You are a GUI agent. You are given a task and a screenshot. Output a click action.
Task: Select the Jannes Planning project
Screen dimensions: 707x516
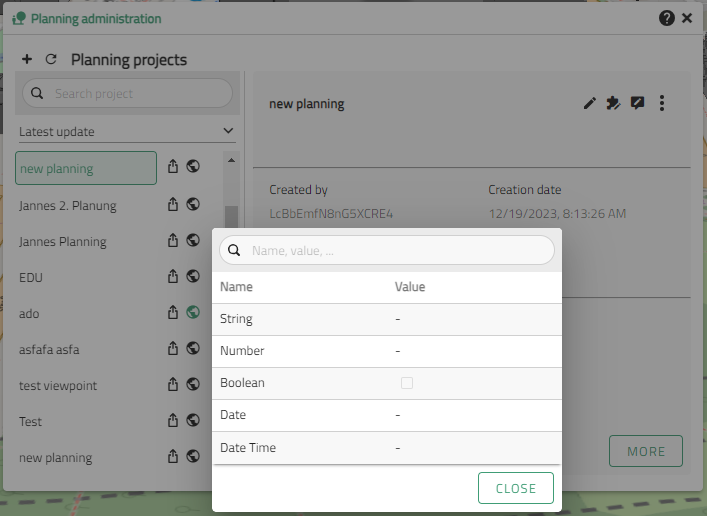click(63, 241)
